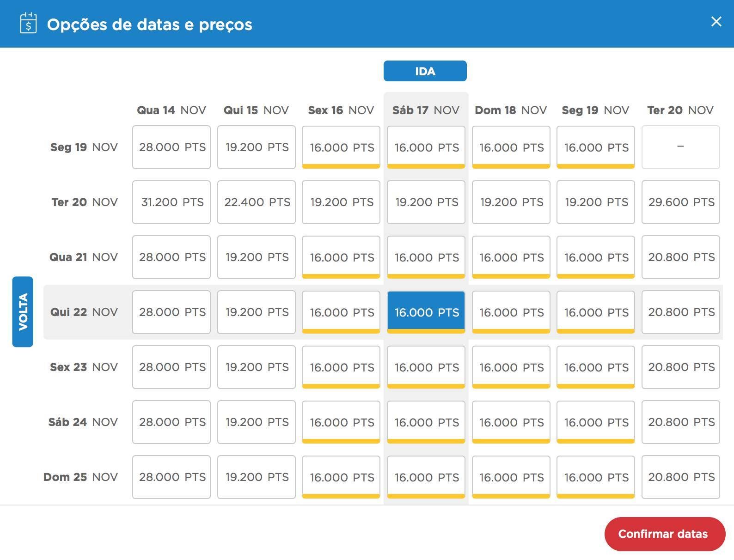The width and height of the screenshot is (734, 560).
Task: Select Sáb 17 outbound, Seg 19 return fare
Action: [426, 147]
